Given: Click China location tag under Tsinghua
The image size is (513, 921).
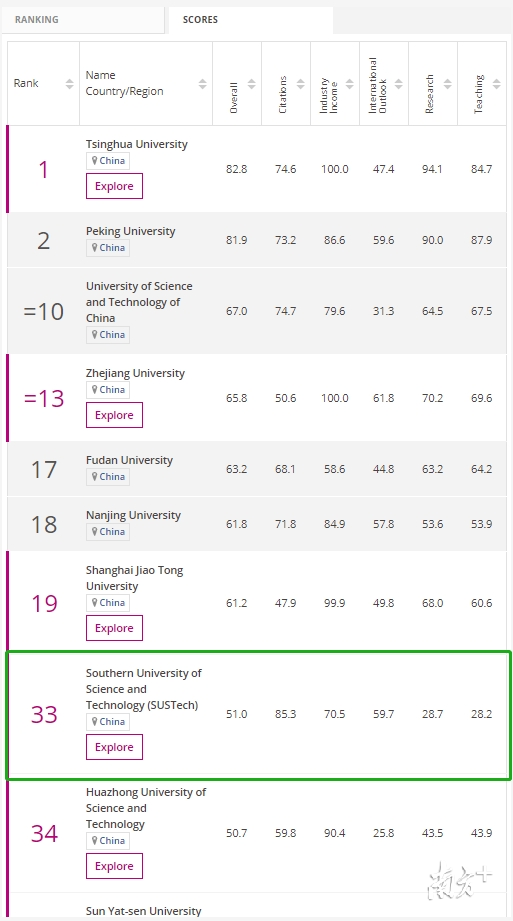Looking at the screenshot, I should (108, 161).
